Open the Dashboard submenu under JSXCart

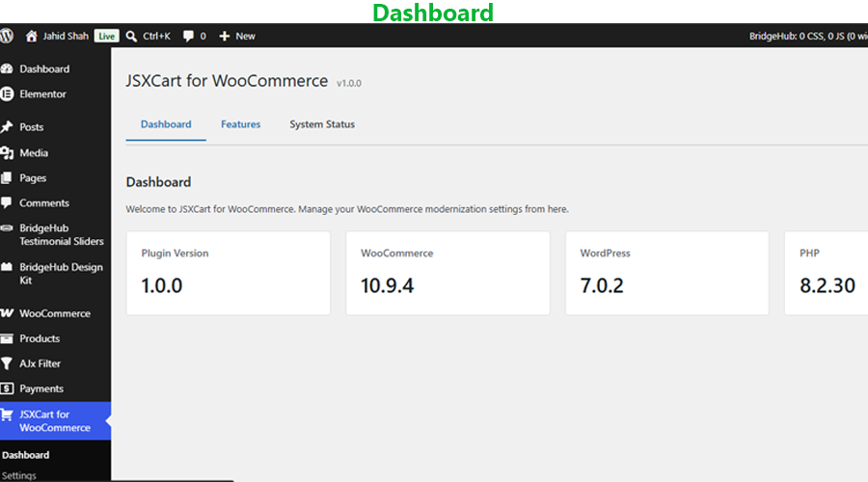coord(25,455)
